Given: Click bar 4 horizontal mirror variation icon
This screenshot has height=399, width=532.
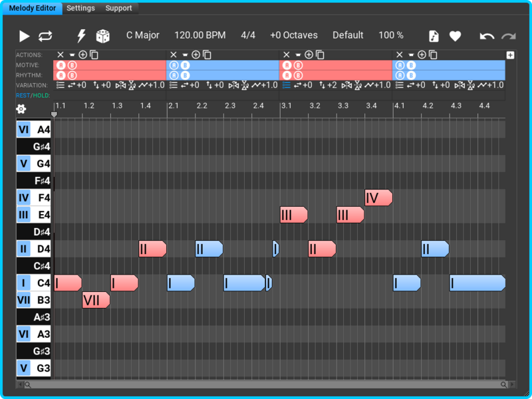Looking at the screenshot, I should pos(460,85).
